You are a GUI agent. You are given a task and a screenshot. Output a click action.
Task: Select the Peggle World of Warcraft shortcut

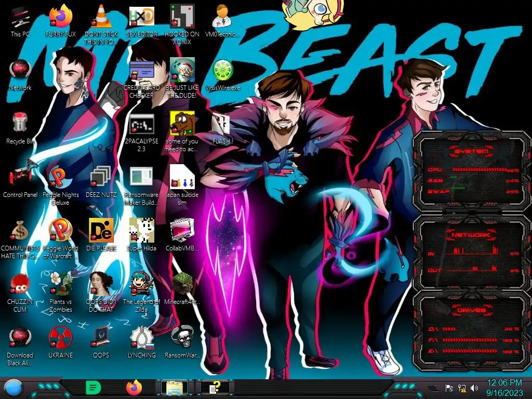(x=60, y=239)
